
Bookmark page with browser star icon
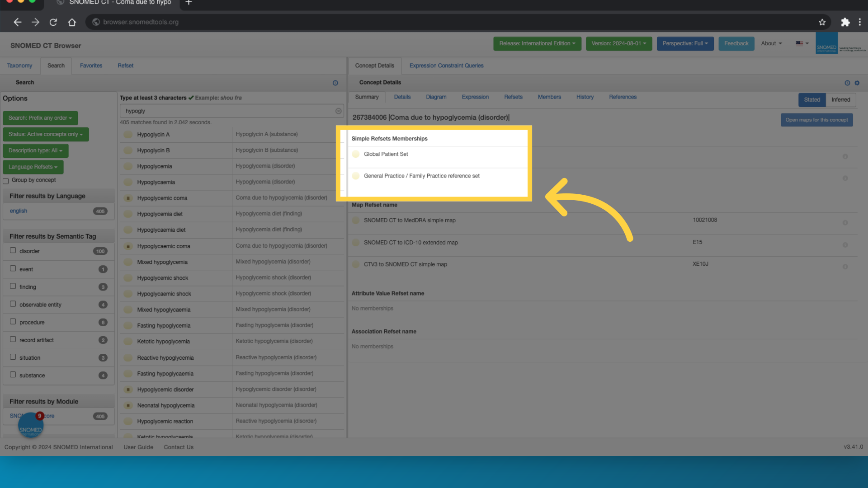822,22
